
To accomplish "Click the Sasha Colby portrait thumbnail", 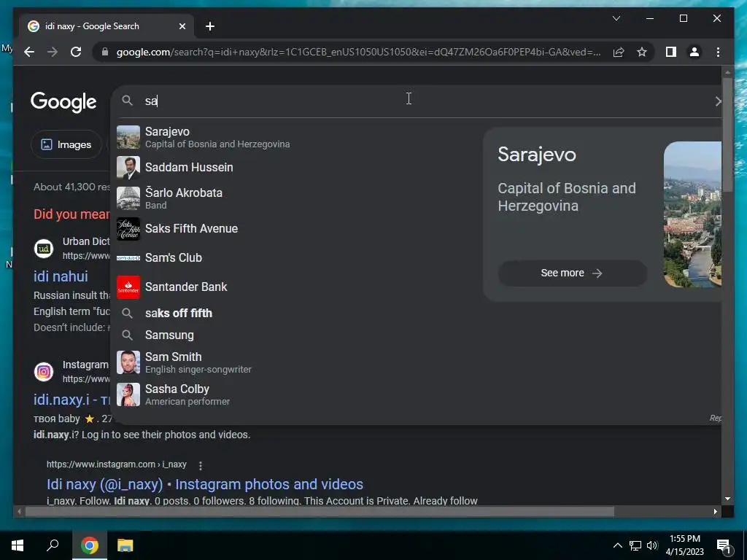I will pyautogui.click(x=128, y=394).
